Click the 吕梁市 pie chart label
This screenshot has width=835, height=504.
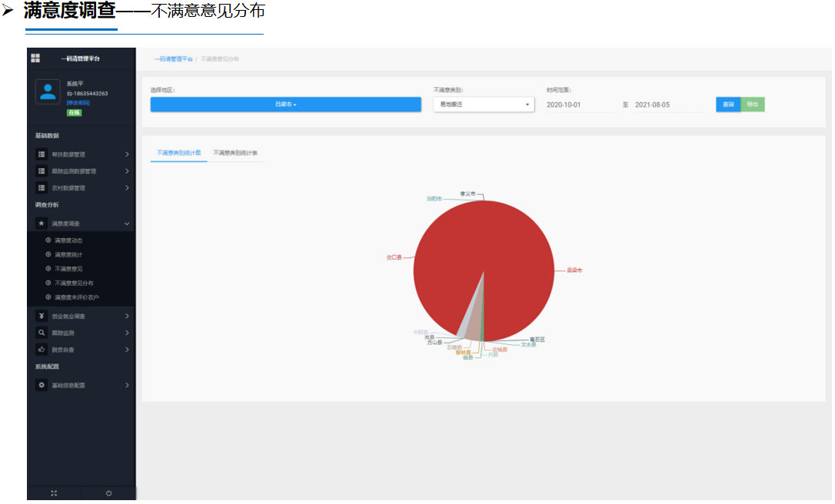574,270
